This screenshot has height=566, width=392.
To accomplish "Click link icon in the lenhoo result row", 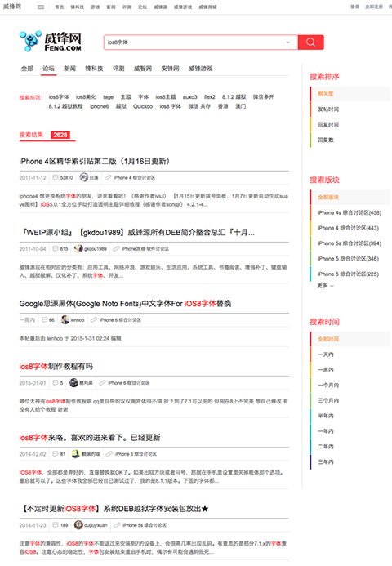I will (94, 320).
